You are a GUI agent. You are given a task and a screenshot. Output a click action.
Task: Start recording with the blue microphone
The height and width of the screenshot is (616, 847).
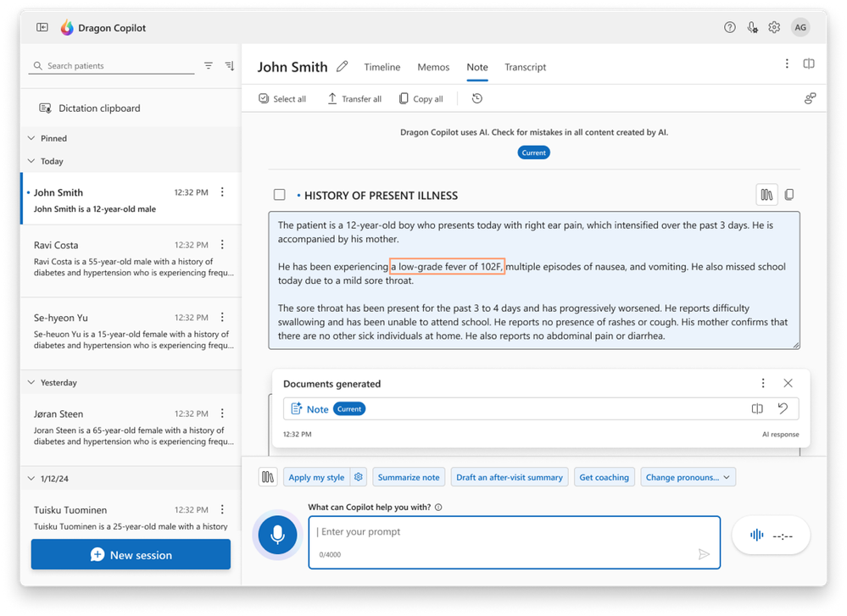pos(277,535)
